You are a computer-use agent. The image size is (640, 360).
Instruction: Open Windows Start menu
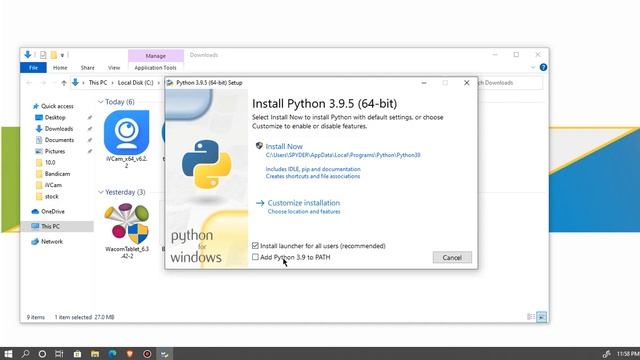click(x=8, y=354)
